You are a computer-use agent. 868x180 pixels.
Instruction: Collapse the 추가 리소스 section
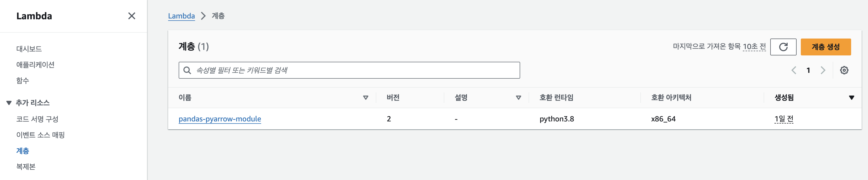[9, 103]
